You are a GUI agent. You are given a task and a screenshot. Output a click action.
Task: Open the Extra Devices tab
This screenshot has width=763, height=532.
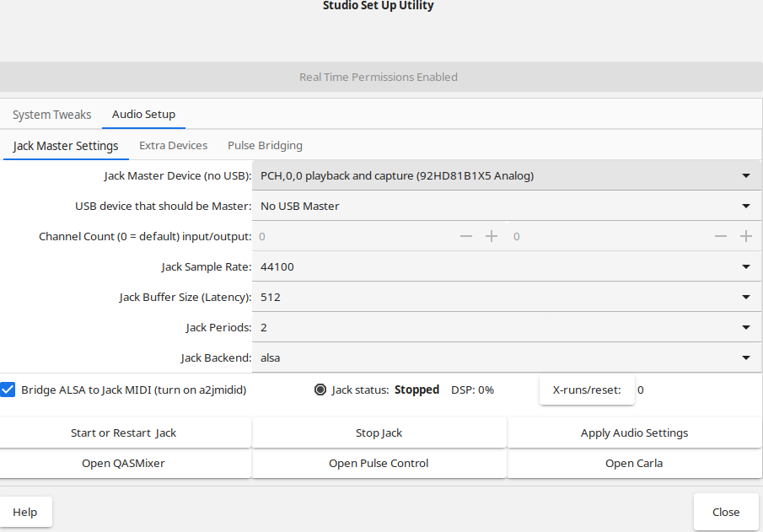(x=173, y=146)
